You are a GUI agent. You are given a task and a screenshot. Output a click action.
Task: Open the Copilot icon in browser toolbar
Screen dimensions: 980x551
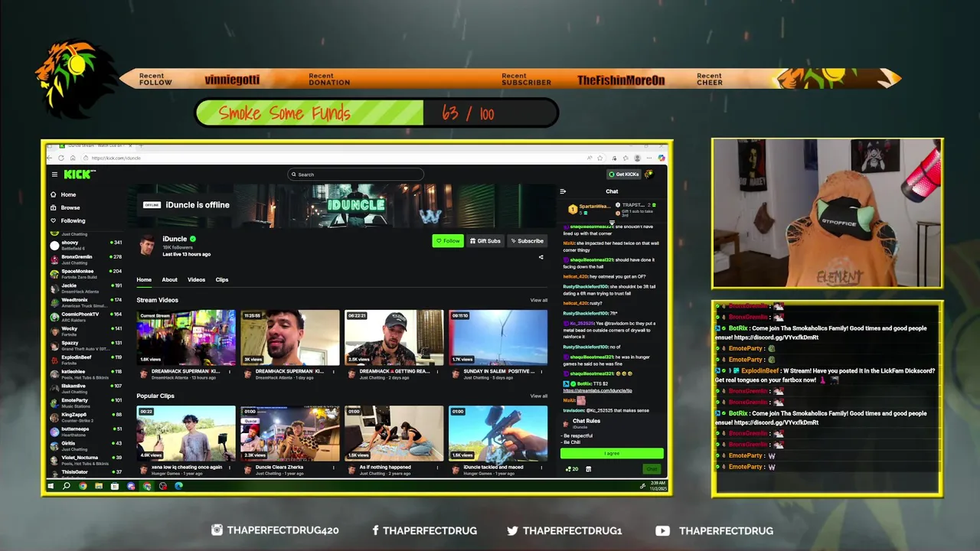point(662,158)
